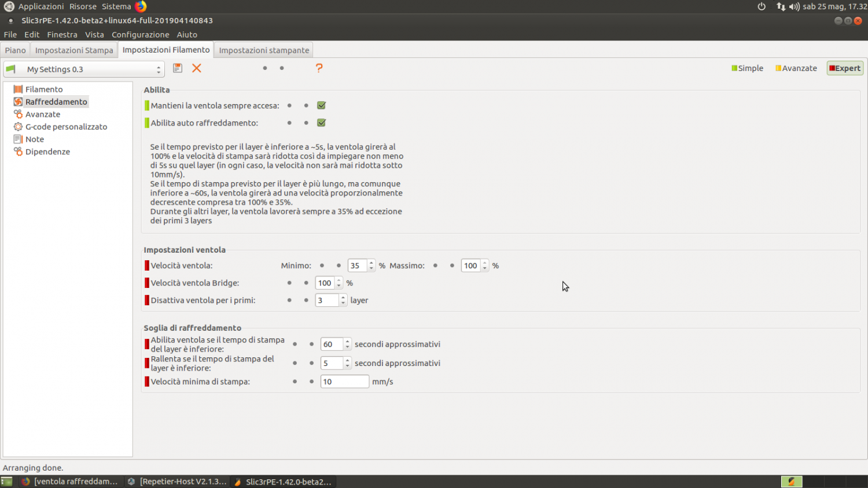Select Dipendenze in the sidebar
The width and height of the screenshot is (868, 488).
pos(47,151)
